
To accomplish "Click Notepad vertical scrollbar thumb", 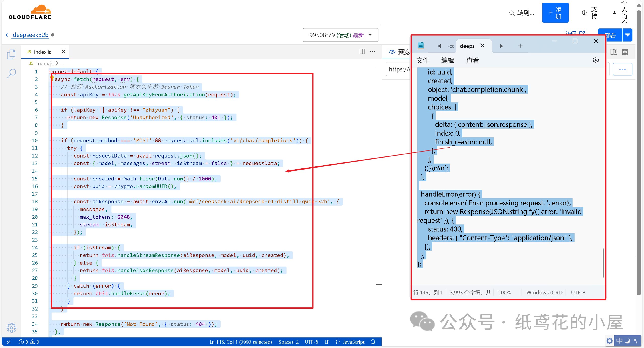I will click(x=603, y=263).
